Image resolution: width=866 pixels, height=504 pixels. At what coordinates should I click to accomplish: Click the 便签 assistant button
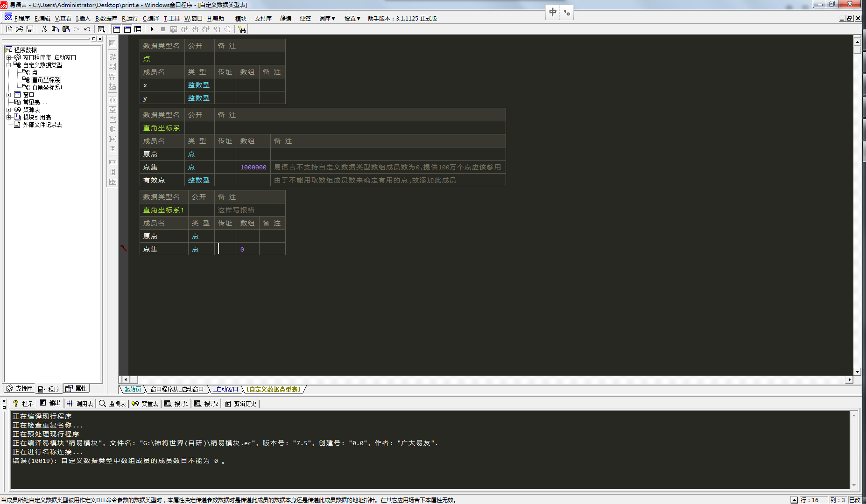point(305,19)
